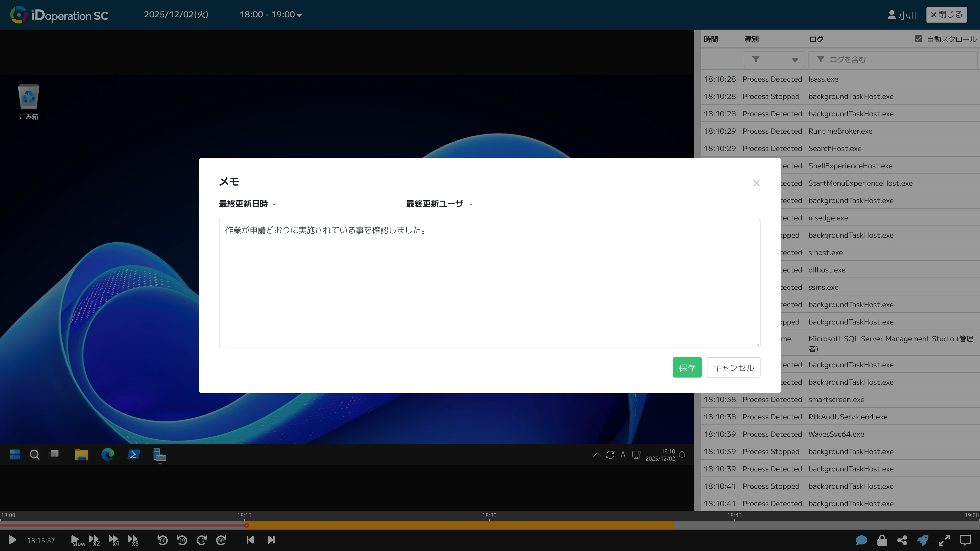The width and height of the screenshot is (980, 551).
Task: Activate x8 playback speed
Action: pyautogui.click(x=133, y=540)
